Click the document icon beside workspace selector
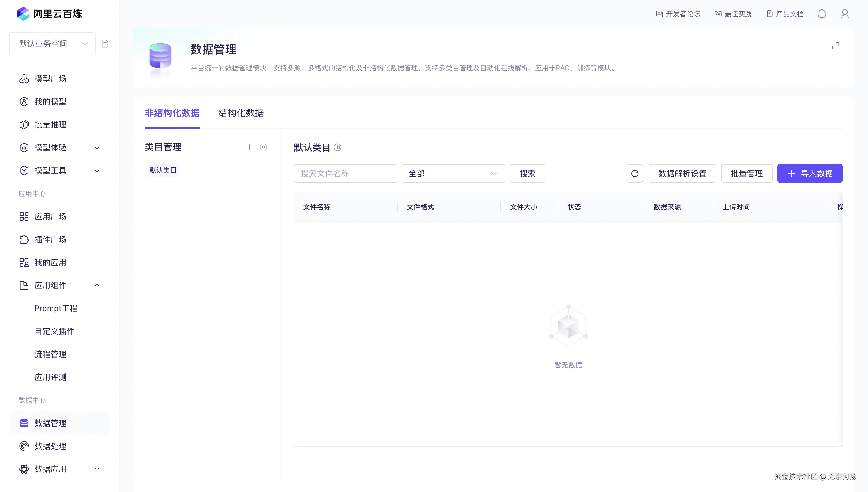The width and height of the screenshot is (868, 492). click(x=105, y=44)
